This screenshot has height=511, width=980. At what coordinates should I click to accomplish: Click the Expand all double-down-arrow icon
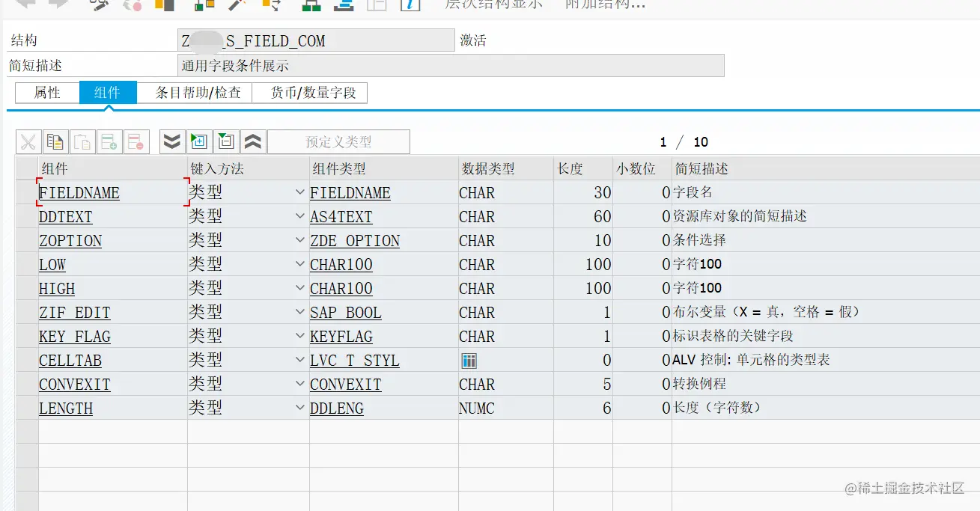point(172,141)
